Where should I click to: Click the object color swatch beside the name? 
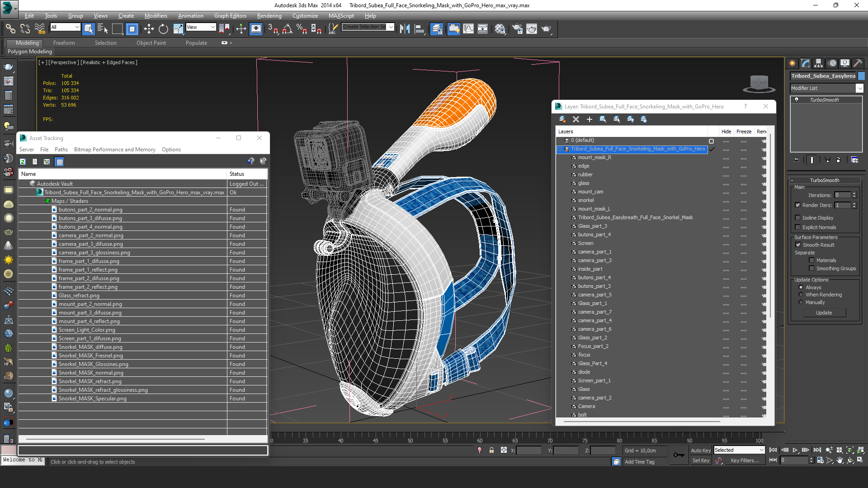click(861, 76)
